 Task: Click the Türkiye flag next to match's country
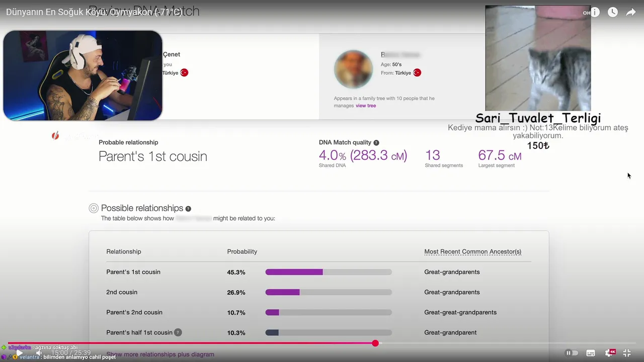(x=417, y=73)
